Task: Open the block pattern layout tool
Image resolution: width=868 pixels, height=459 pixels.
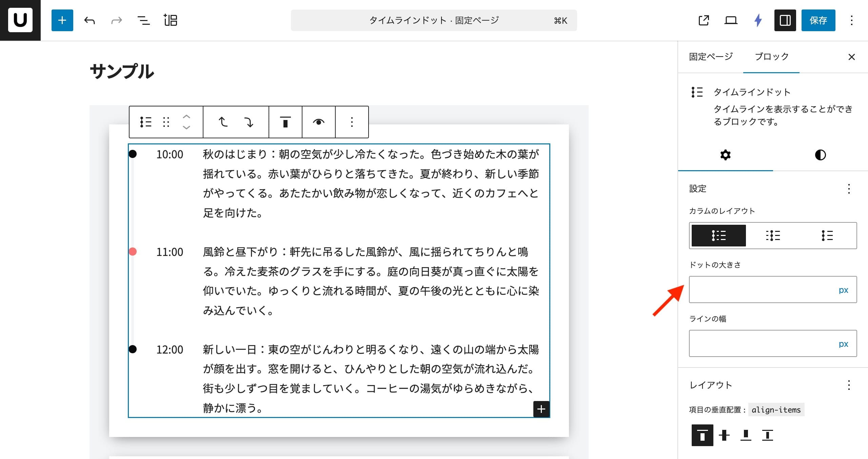Action: tap(170, 20)
